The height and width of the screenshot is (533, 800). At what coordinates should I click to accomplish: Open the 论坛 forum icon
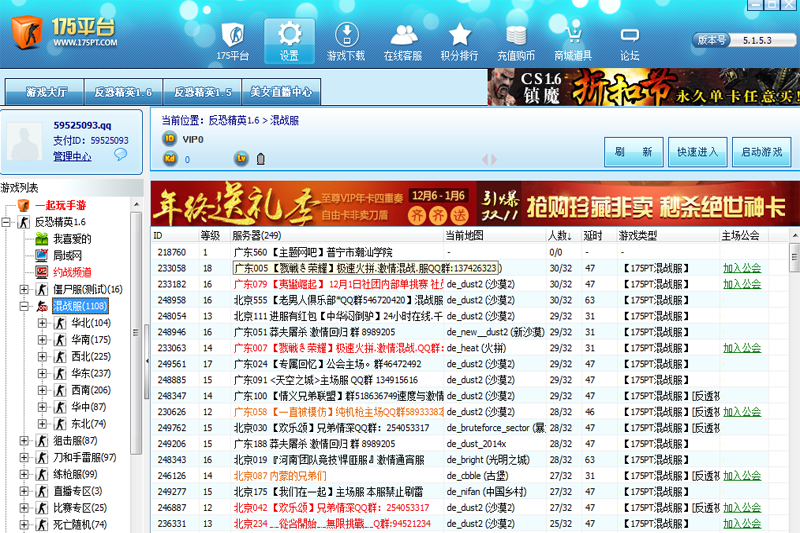tap(630, 35)
